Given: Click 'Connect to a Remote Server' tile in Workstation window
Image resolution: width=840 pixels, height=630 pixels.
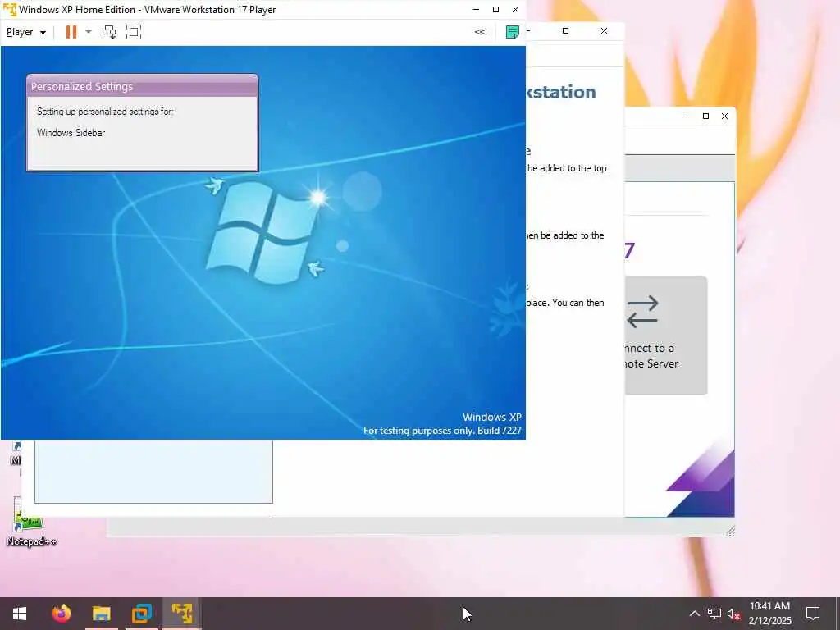Looking at the screenshot, I should point(666,336).
